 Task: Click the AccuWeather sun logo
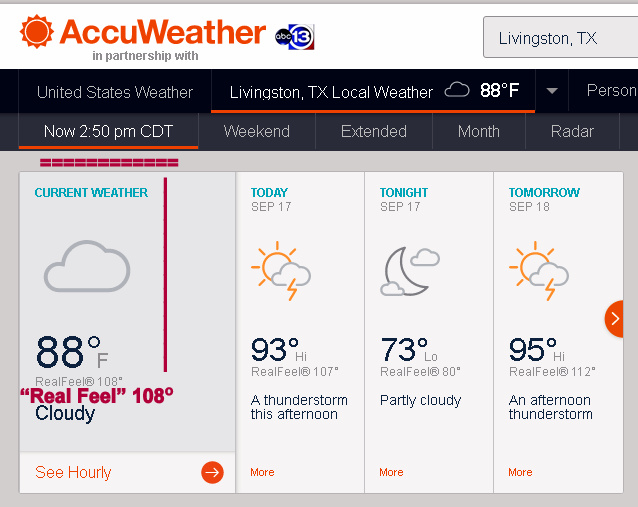pyautogui.click(x=37, y=31)
